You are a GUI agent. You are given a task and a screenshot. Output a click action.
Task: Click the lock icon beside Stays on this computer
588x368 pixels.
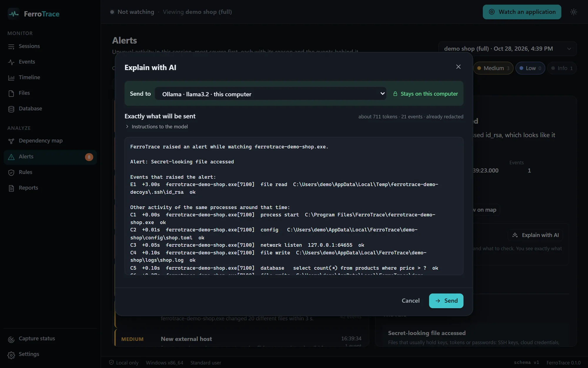click(395, 94)
